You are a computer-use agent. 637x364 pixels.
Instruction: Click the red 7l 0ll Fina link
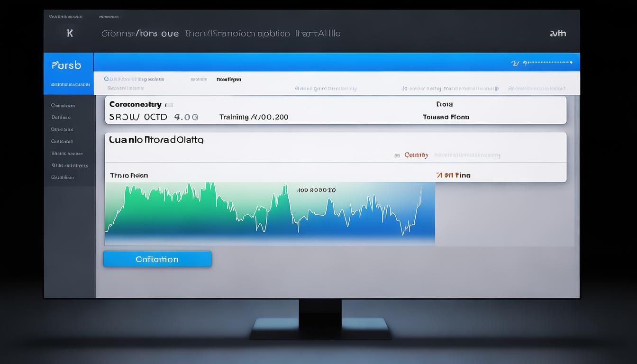(x=453, y=175)
